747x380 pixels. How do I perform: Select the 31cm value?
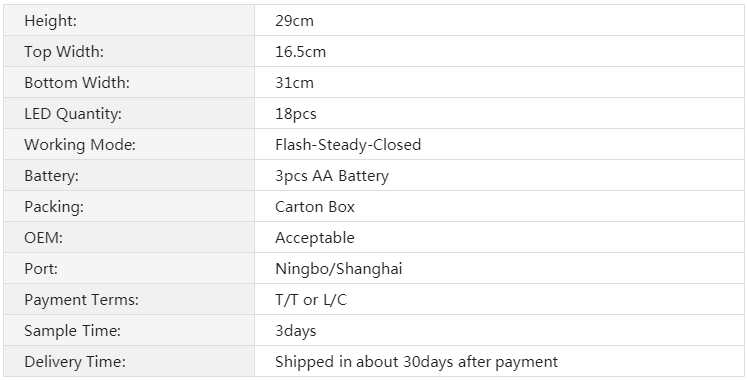tap(294, 83)
